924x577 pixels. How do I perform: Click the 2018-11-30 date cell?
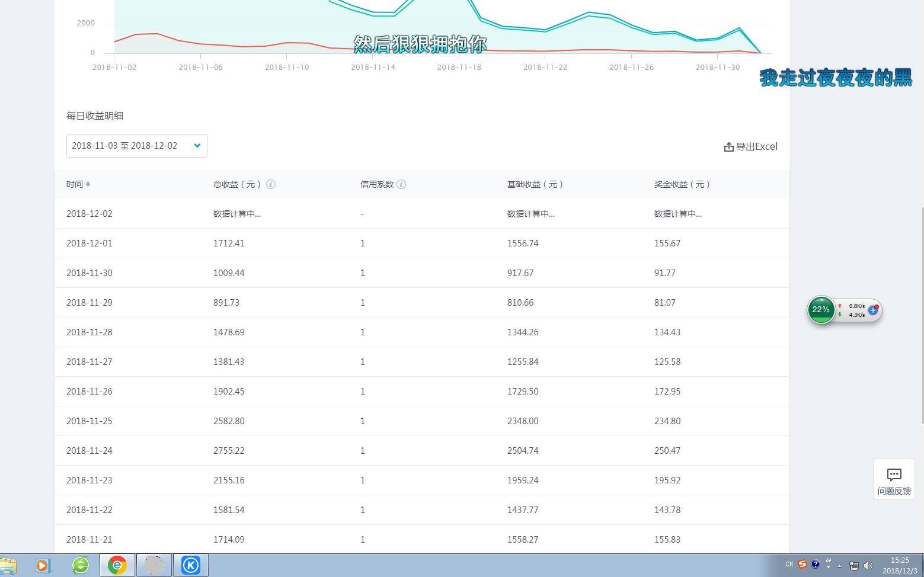point(89,273)
